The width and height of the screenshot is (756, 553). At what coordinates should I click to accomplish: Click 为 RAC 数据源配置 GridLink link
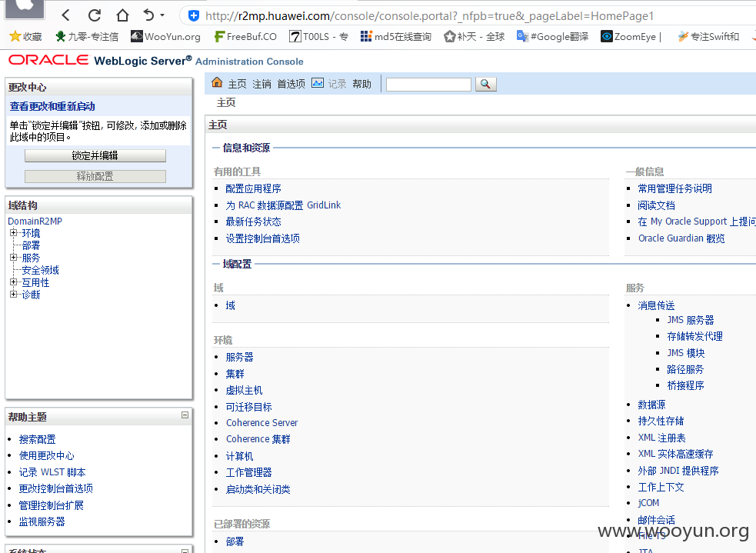point(284,205)
